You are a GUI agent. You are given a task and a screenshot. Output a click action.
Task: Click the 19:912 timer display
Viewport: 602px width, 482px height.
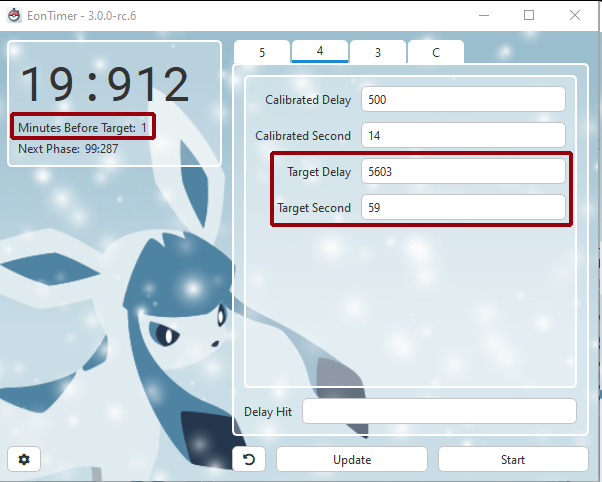tap(105, 84)
